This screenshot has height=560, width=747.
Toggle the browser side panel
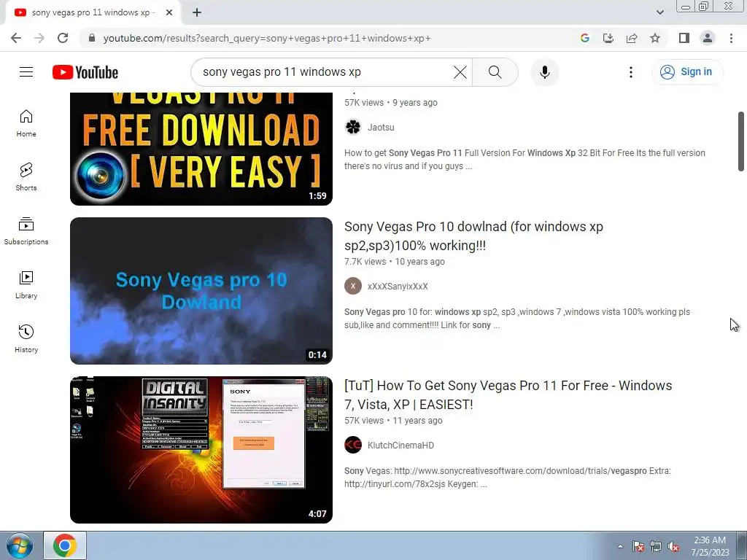(x=684, y=38)
